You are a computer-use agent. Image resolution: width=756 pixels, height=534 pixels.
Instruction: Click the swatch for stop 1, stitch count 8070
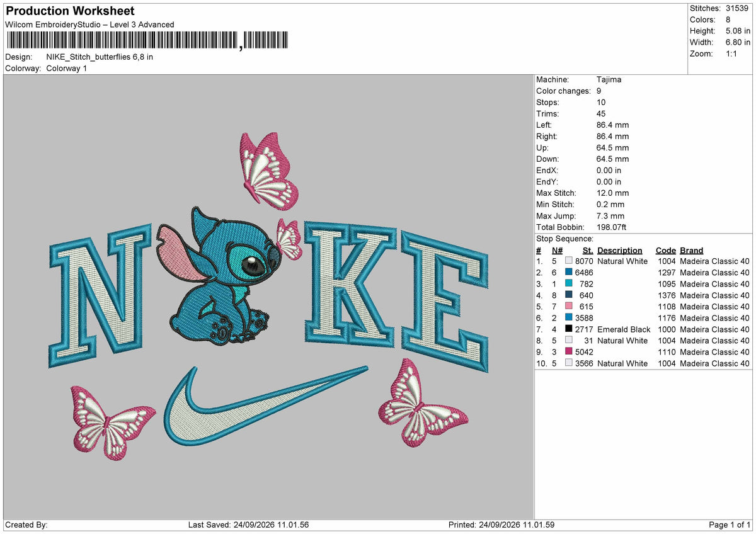[x=569, y=261]
